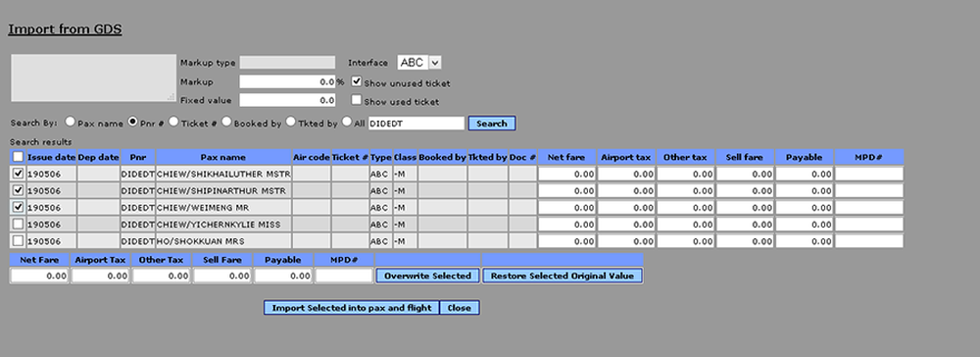This screenshot has width=980, height=357.
Task: Click Sell fare field for CHIEW/YICHERNKYLIE row
Action: pyautogui.click(x=745, y=225)
